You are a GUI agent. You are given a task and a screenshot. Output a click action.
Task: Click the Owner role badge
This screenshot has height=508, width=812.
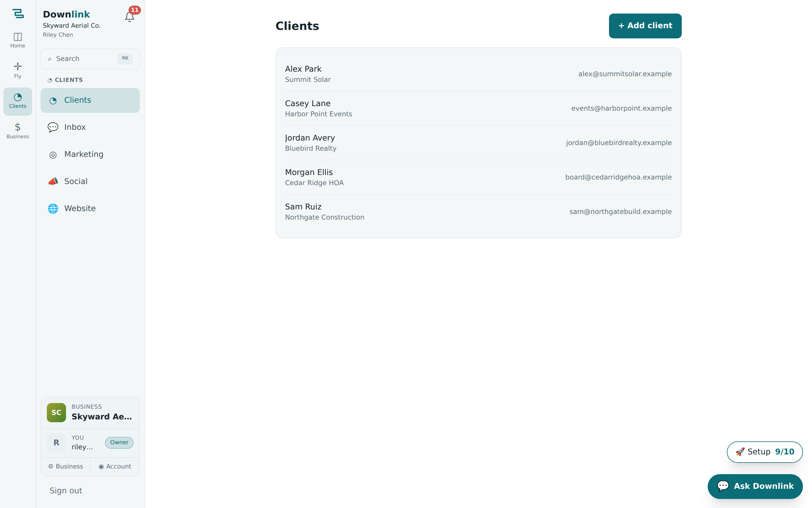tap(119, 443)
